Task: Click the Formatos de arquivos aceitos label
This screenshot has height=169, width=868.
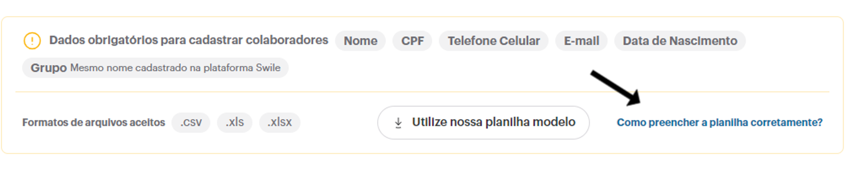Action: [x=94, y=123]
